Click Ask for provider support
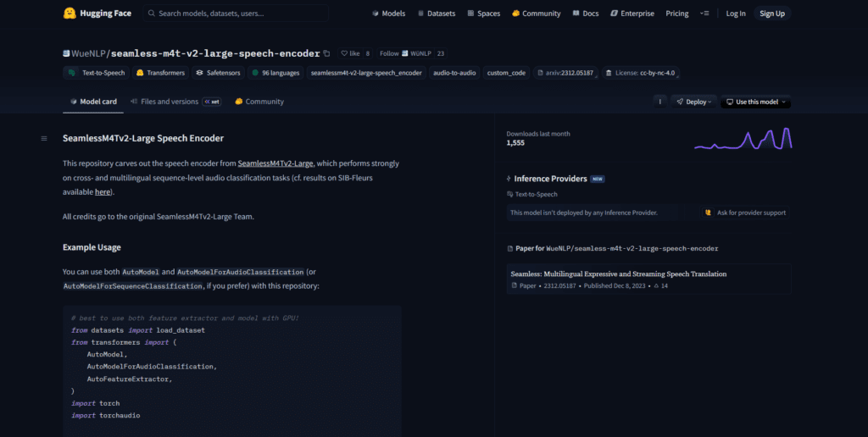 click(x=746, y=213)
